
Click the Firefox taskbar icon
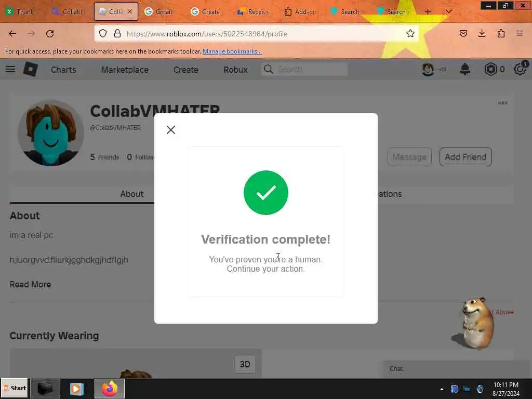[110, 389]
